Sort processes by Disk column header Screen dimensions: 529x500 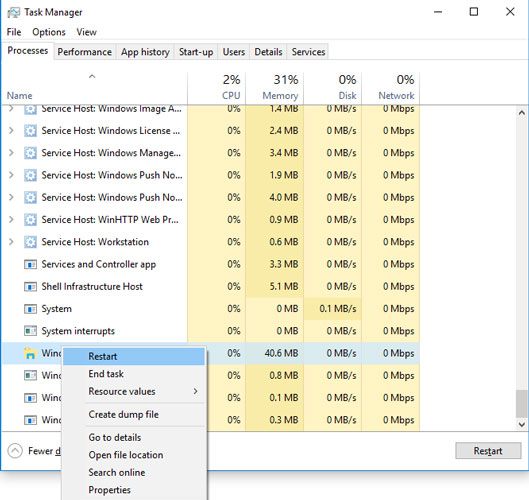pyautogui.click(x=332, y=88)
